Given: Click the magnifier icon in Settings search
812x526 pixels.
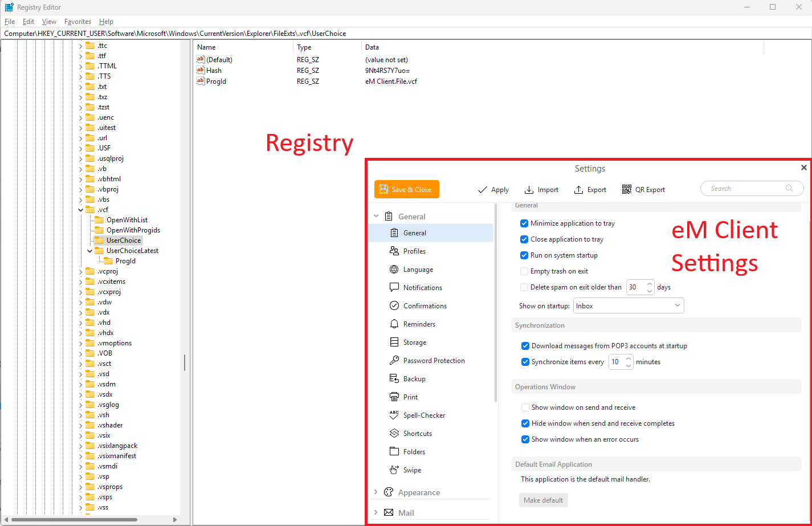Looking at the screenshot, I should coord(789,189).
